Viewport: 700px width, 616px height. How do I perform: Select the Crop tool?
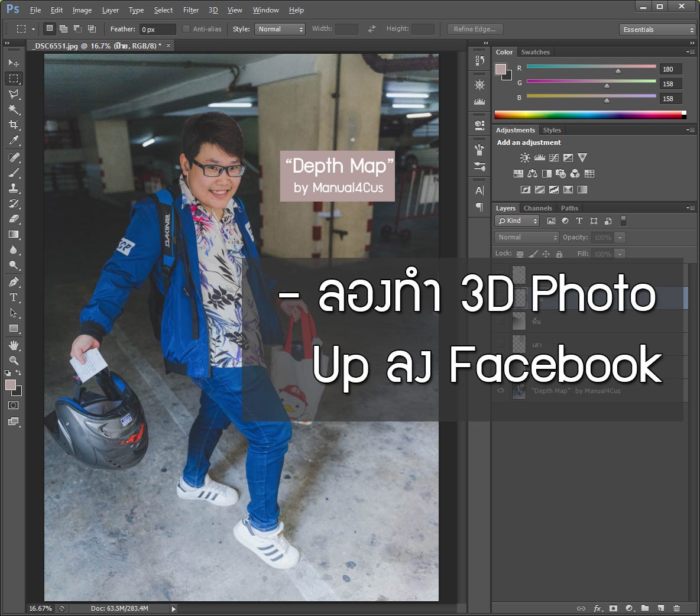point(14,125)
